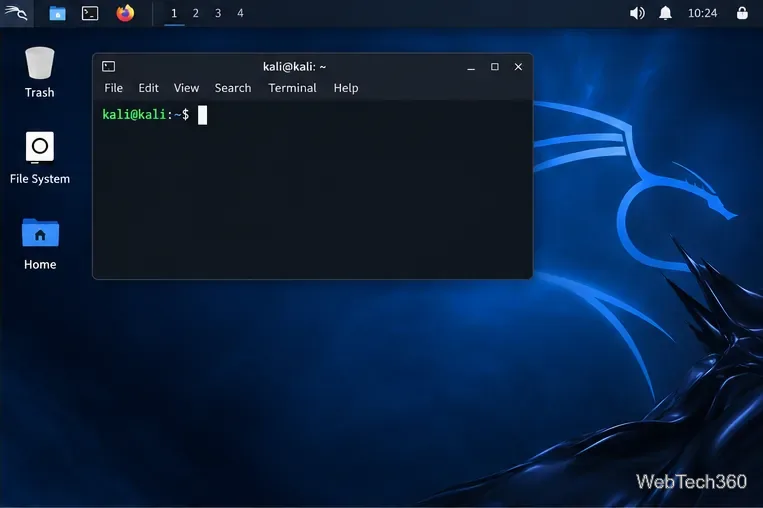Click the kali@kali prompt text
This screenshot has width=763, height=508.
coord(134,115)
